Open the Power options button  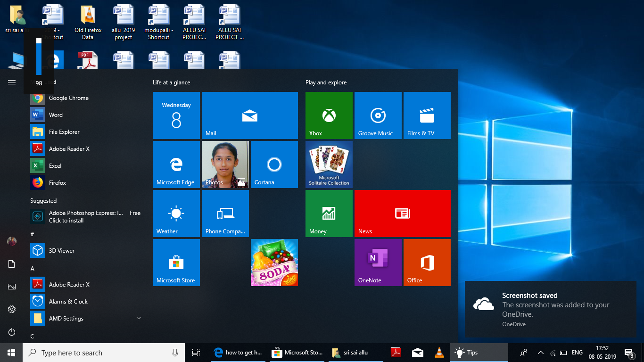(x=12, y=332)
